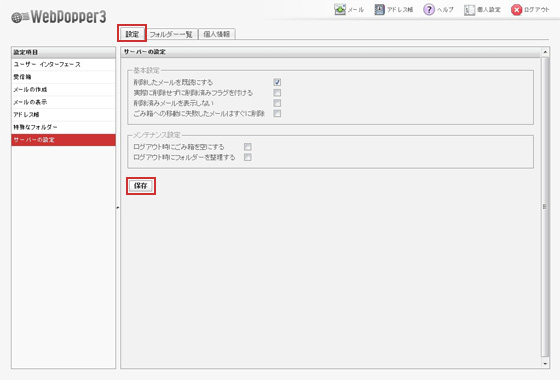
Task: Collapse the left panel via splitter arrow
Action: (x=118, y=207)
